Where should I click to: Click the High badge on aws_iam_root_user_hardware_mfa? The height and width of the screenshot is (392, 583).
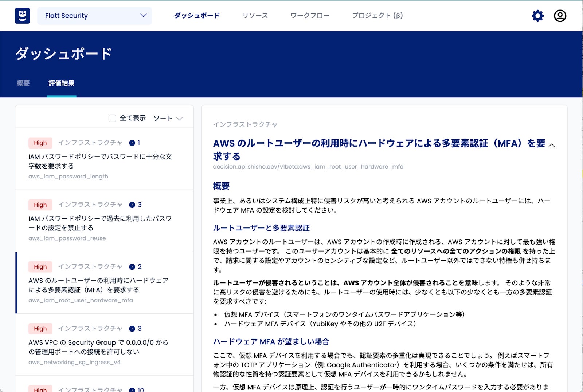[40, 267]
